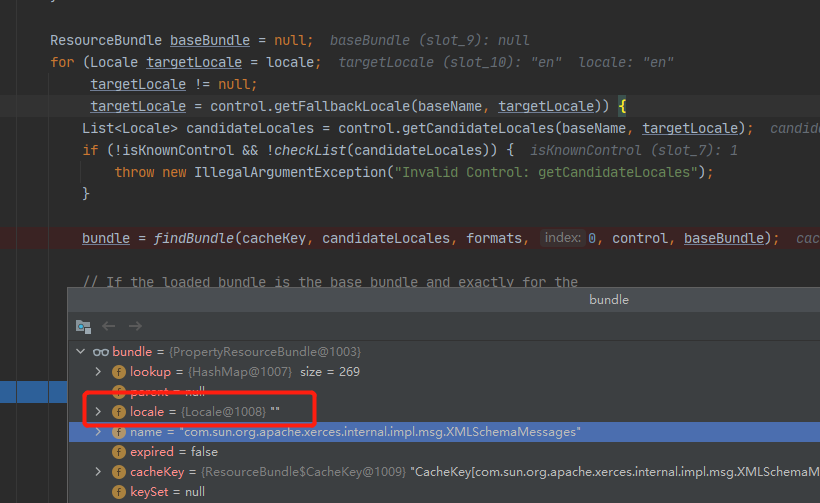Click 'cacheKey' argument in findBundle call
820x503 pixels.
coord(274,238)
